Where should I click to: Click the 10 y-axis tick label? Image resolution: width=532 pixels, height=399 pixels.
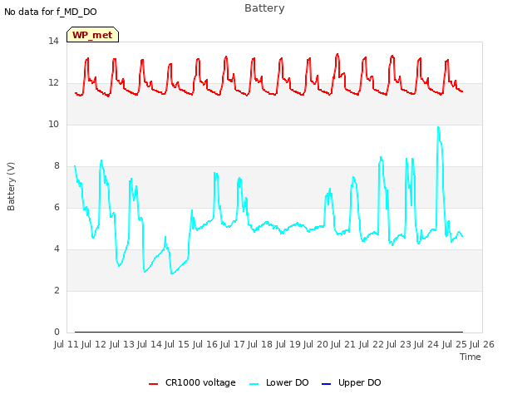[53, 125]
